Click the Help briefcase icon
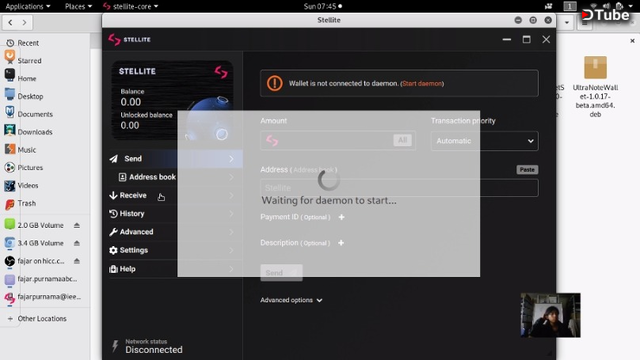This screenshot has height=360, width=640. (113, 269)
